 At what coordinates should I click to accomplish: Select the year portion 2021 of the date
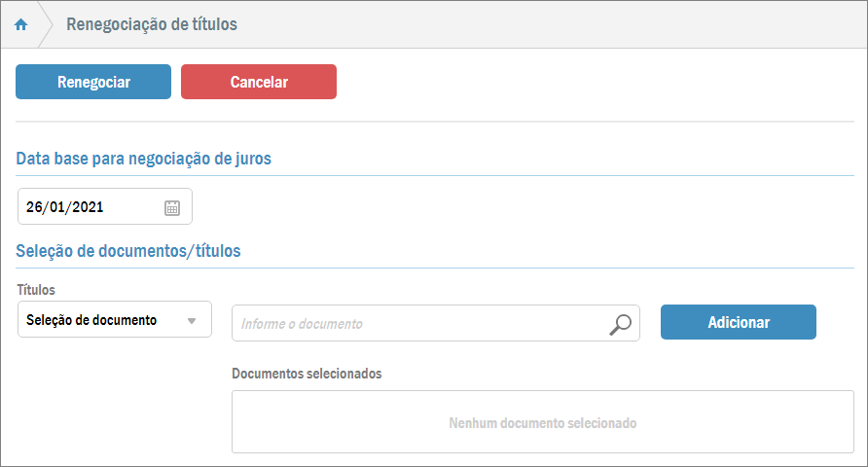click(x=88, y=207)
